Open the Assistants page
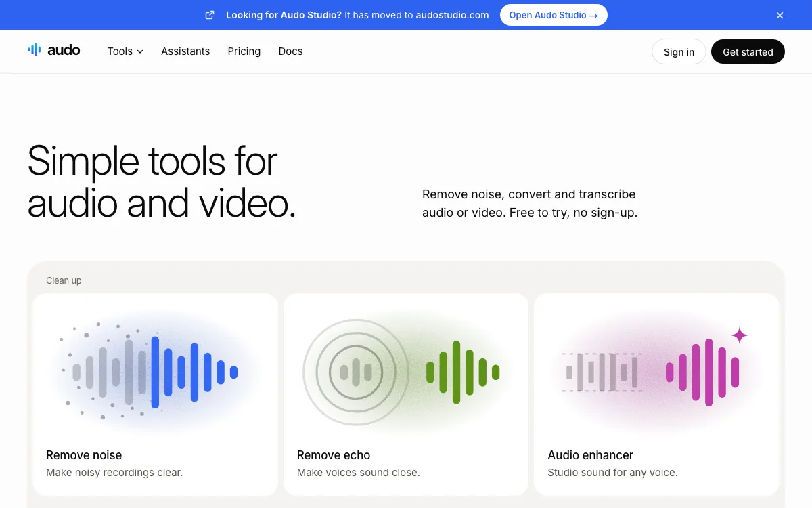 pos(185,51)
